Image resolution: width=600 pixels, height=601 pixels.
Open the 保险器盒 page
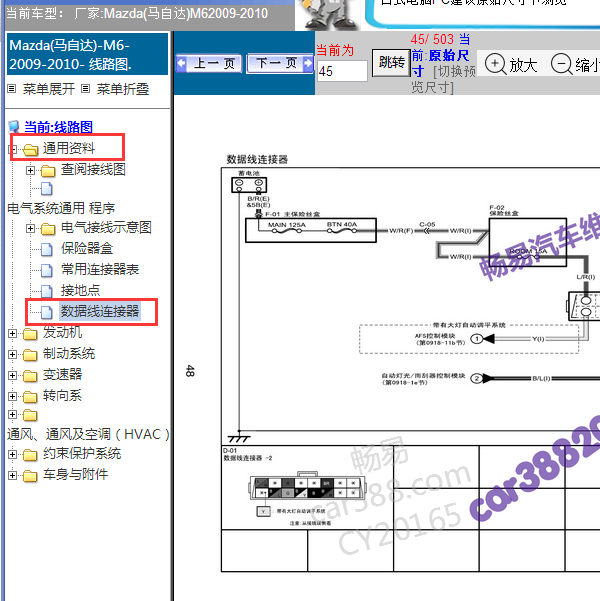tap(87, 249)
